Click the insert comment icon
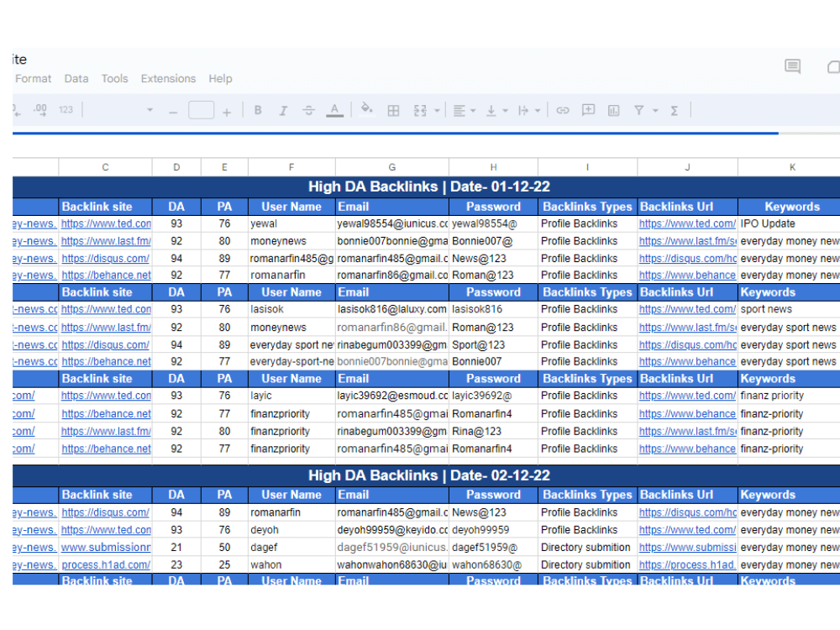This screenshot has width=840, height=630. [588, 110]
